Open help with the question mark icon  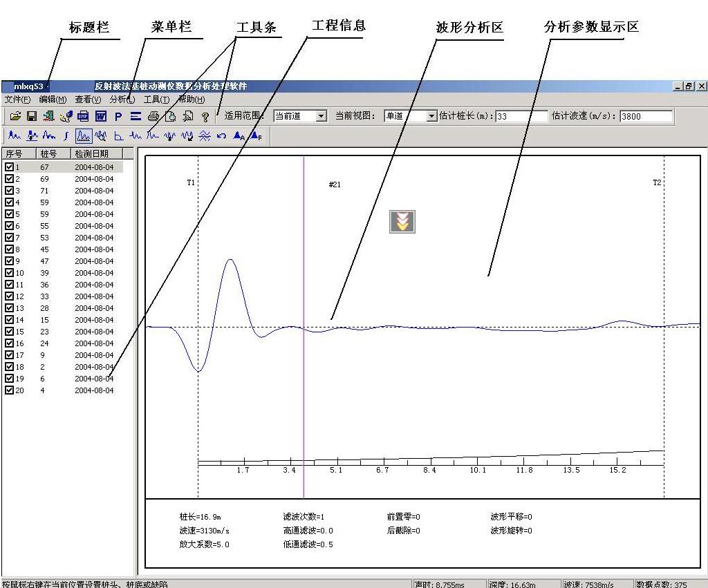[205, 117]
